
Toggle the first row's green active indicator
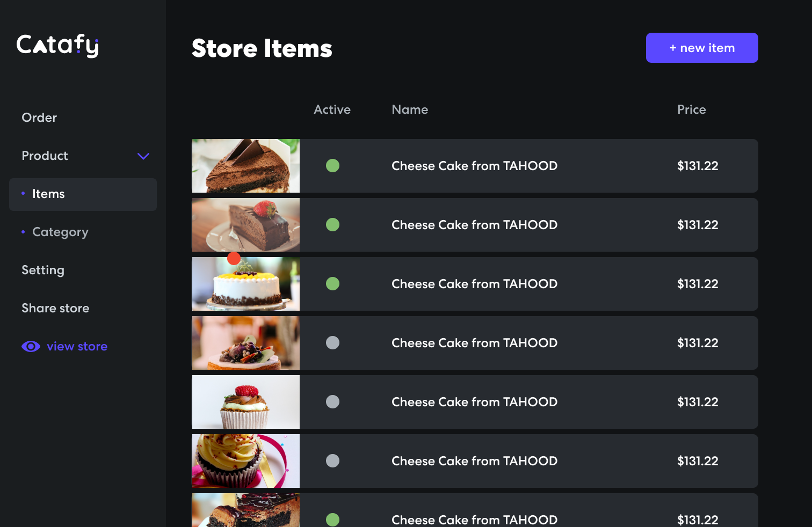[x=333, y=166]
